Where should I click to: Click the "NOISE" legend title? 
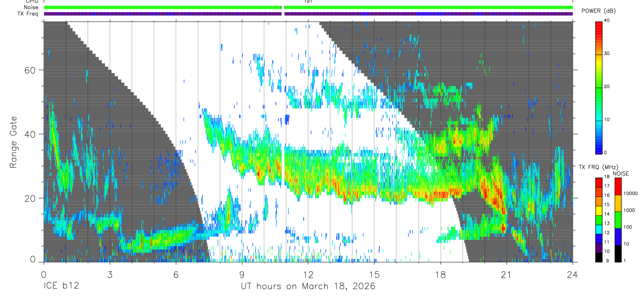(x=621, y=173)
